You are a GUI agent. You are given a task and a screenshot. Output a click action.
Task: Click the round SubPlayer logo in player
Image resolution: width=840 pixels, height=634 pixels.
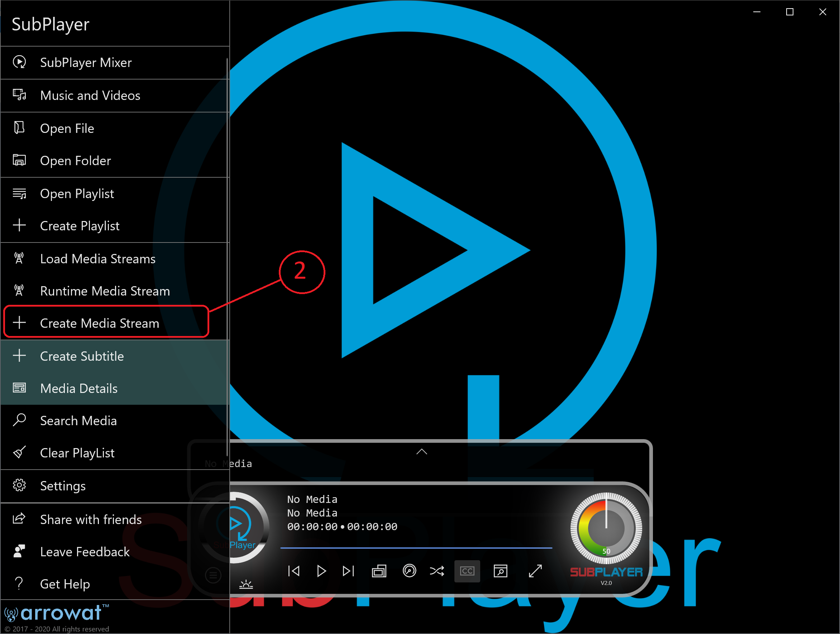[x=234, y=528]
